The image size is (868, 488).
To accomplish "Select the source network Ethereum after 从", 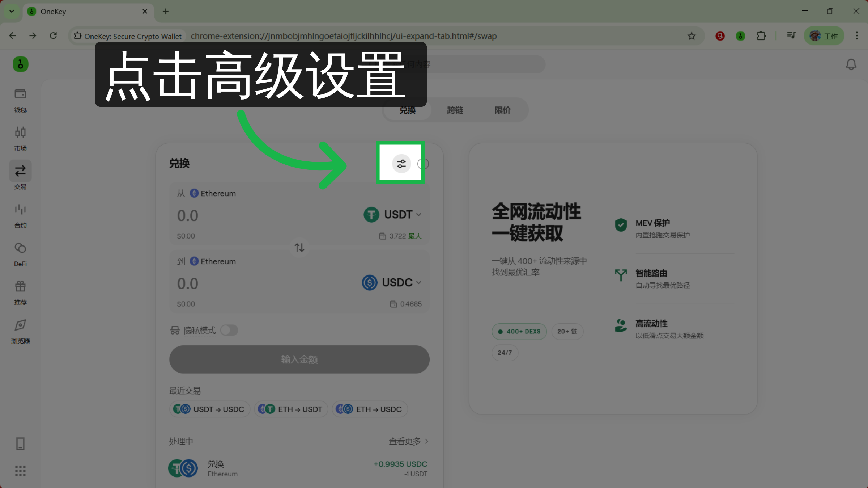I will 213,193.
